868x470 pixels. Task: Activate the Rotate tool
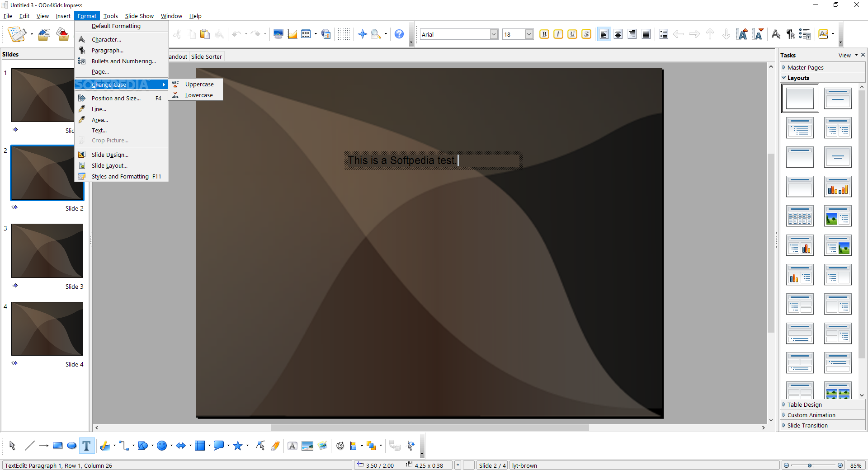[340, 446]
